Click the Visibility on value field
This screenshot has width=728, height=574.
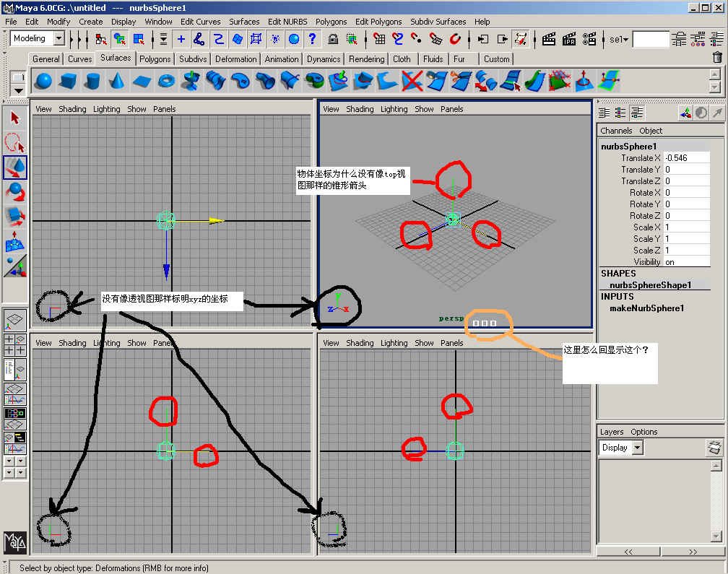coord(687,262)
